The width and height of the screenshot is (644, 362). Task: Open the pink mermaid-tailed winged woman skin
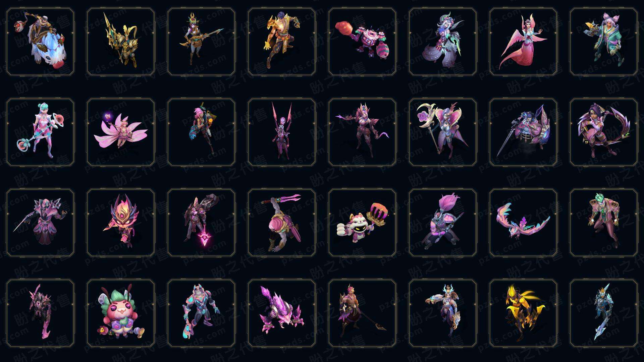coord(523,42)
